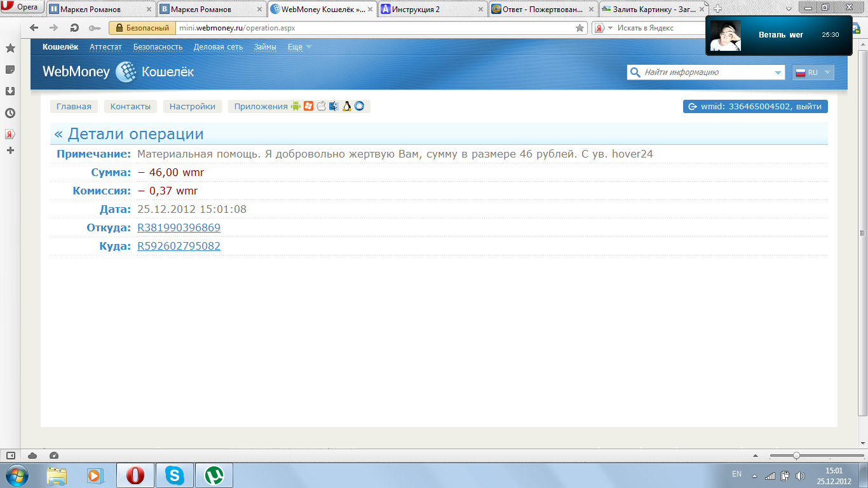This screenshot has height=488, width=868.
Task: Click the address bar URL field
Action: 375,28
